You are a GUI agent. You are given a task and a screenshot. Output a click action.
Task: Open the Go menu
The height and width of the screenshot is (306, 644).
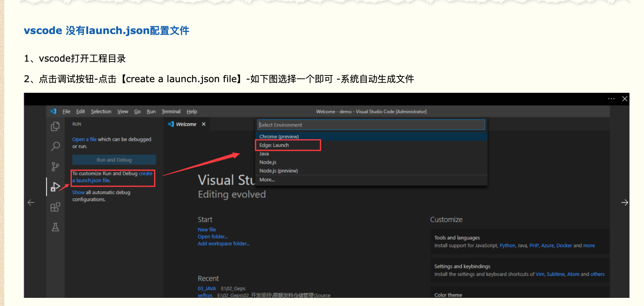(x=137, y=112)
